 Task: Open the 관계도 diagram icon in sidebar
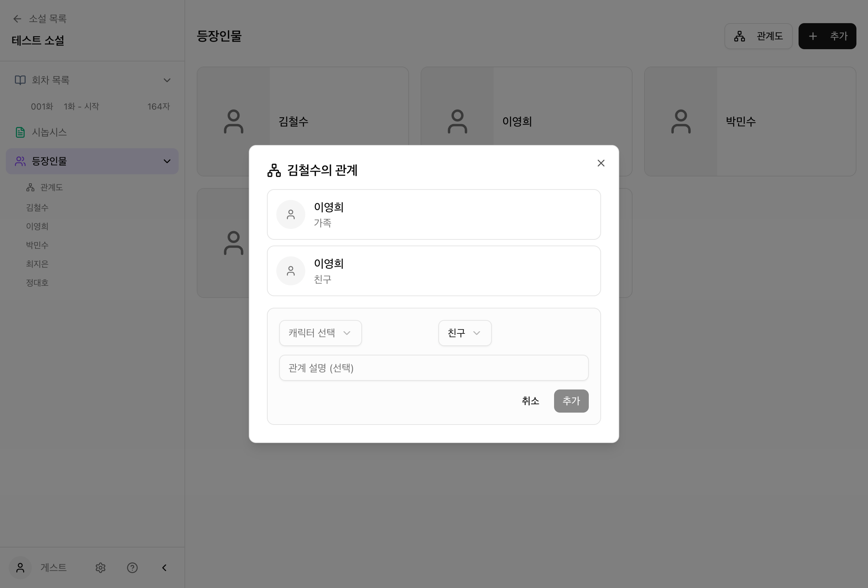[30, 187]
